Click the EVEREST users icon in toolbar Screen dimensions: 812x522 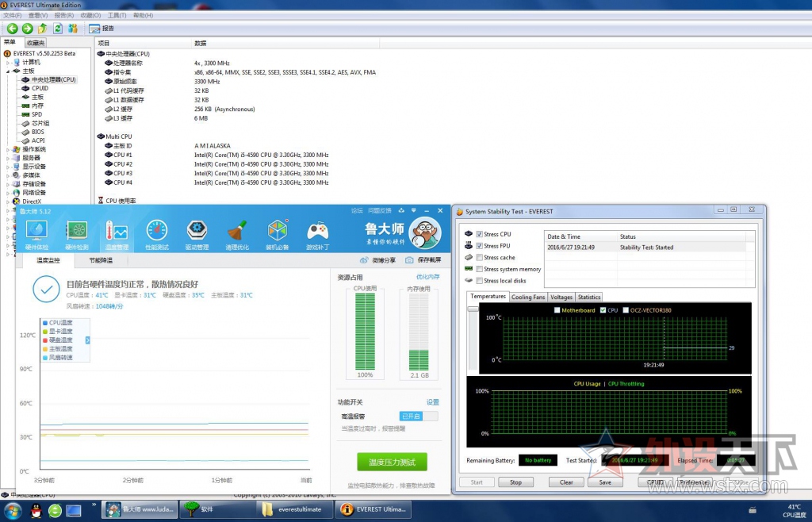point(73,29)
